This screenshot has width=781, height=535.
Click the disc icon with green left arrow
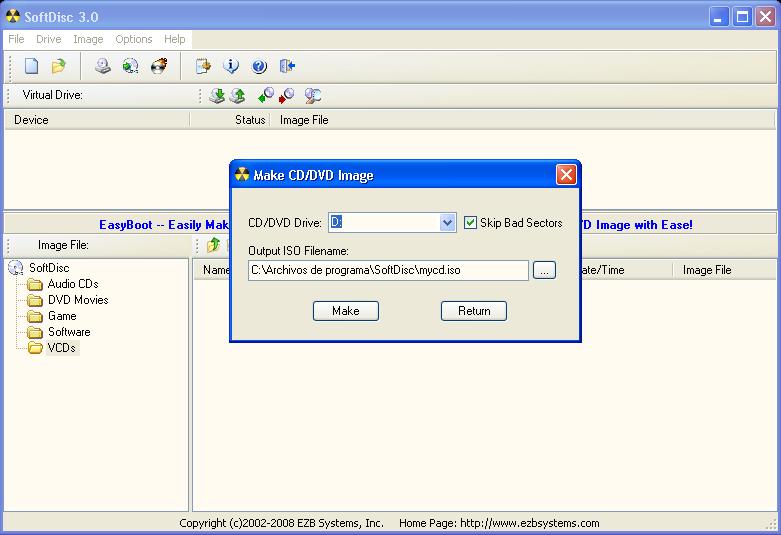265,96
